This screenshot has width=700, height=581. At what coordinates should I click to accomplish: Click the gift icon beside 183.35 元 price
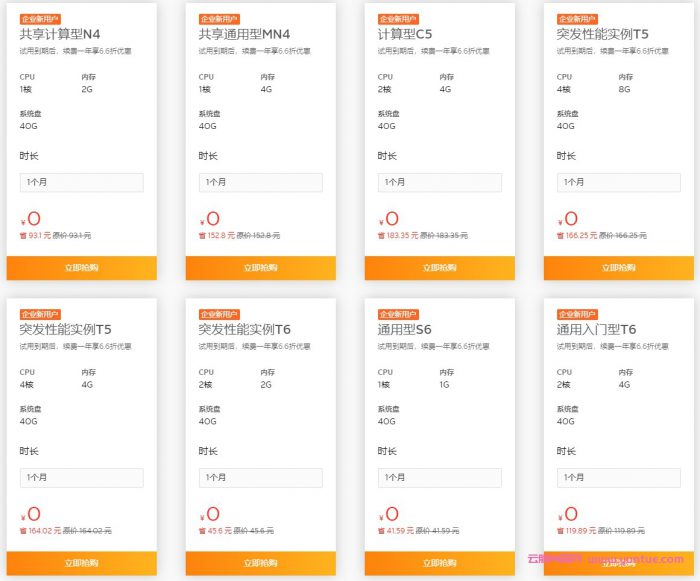pyautogui.click(x=381, y=236)
